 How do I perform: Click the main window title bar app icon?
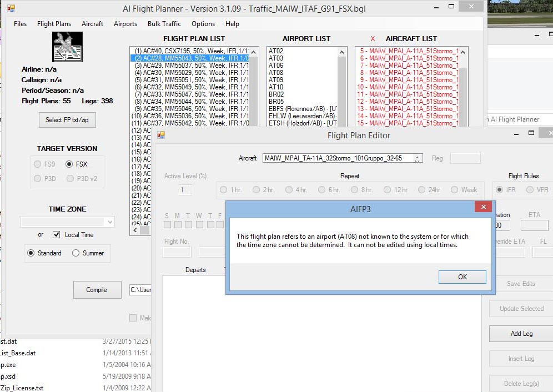coord(11,9)
